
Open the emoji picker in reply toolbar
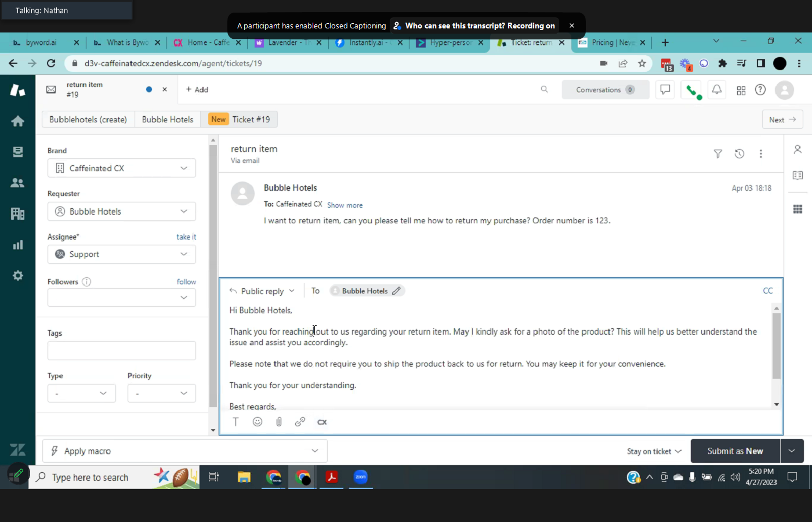pos(258,422)
